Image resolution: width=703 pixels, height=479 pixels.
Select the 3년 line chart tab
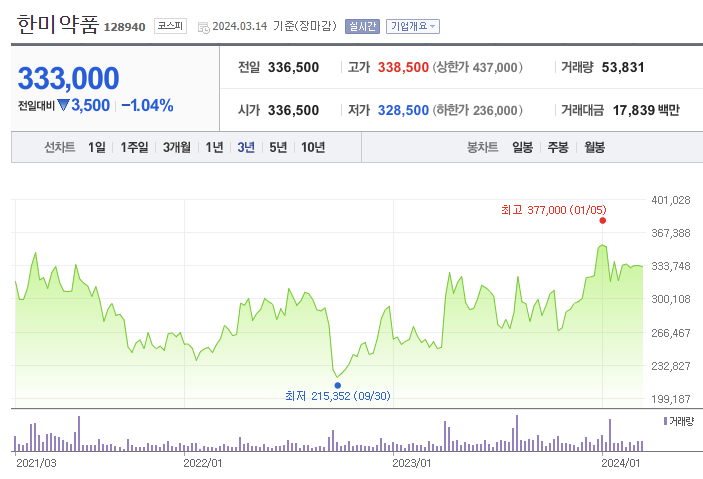click(246, 147)
